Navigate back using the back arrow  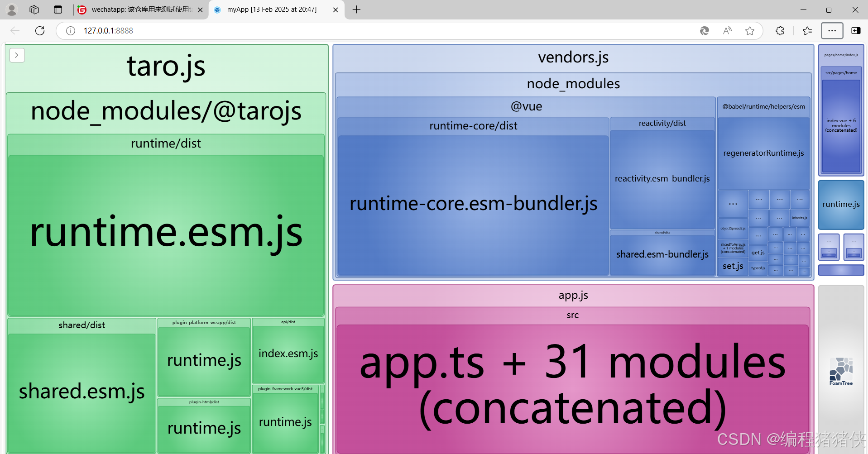pyautogui.click(x=15, y=31)
